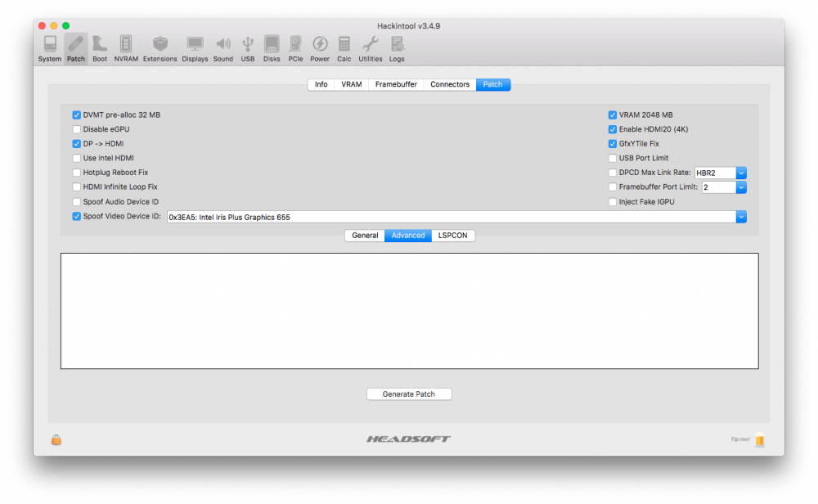
Task: Switch to the General sub-tab
Action: point(365,236)
